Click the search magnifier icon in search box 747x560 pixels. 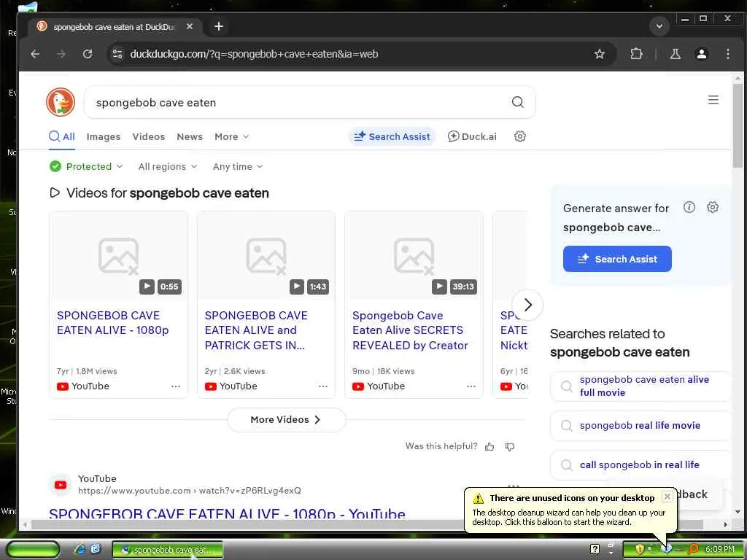coord(517,102)
